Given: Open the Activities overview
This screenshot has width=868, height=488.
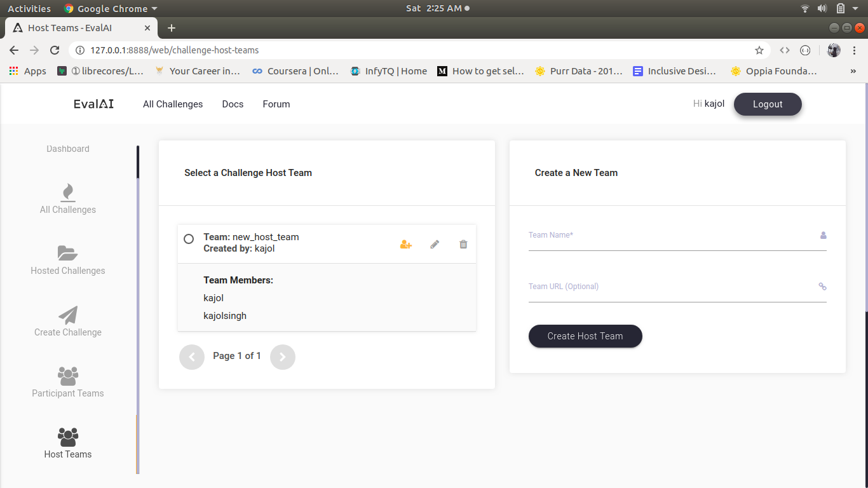Looking at the screenshot, I should [x=29, y=9].
